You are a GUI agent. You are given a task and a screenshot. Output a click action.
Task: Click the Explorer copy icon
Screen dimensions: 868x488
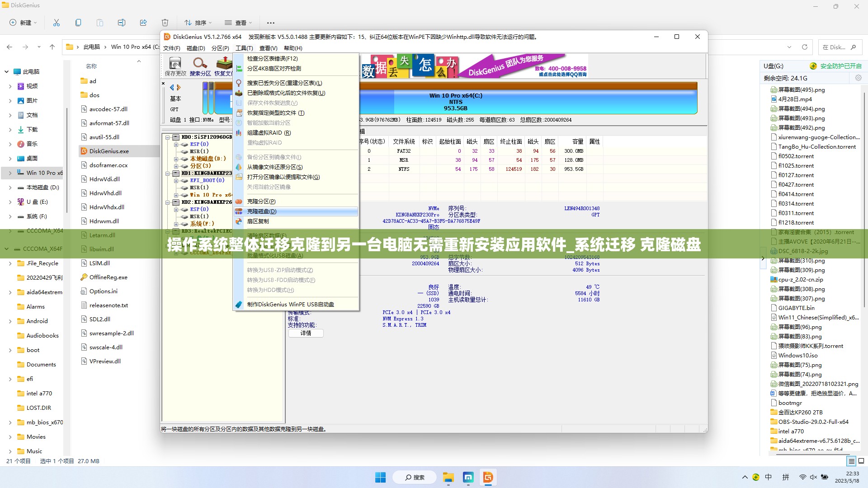coord(78,23)
